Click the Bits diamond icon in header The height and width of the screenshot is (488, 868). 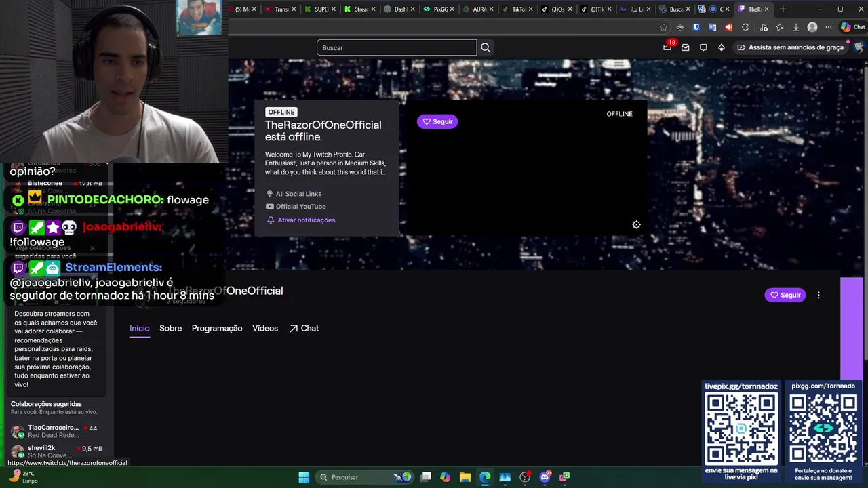[721, 47]
